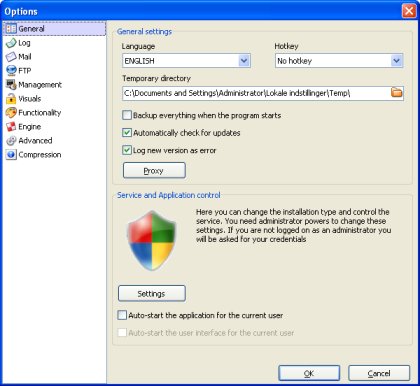Untick Automatically check for updates
420x386 pixels.
[x=127, y=133]
